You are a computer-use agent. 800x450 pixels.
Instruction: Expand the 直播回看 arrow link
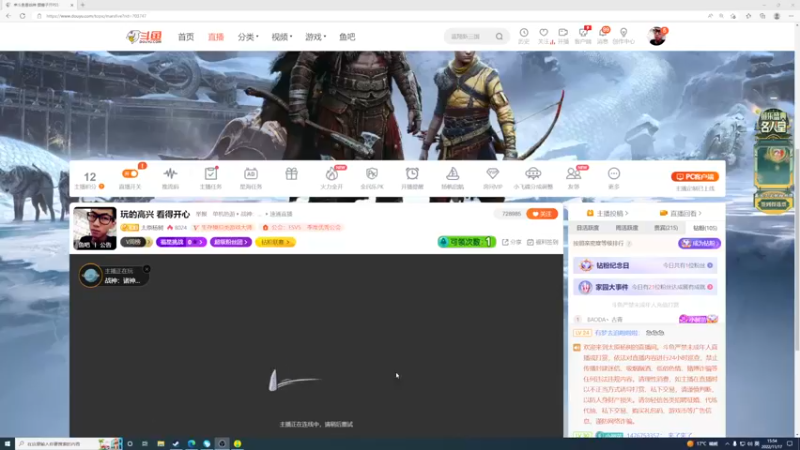pos(681,213)
